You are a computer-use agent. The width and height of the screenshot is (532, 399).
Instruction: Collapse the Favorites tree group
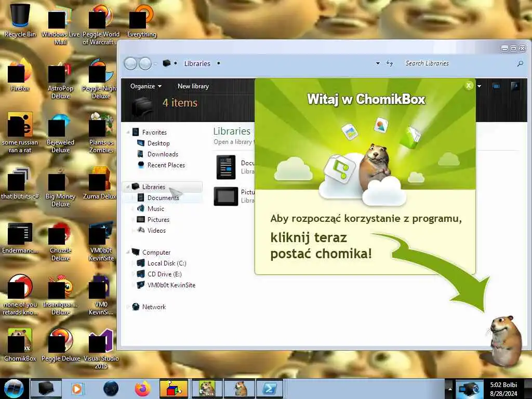click(x=128, y=132)
